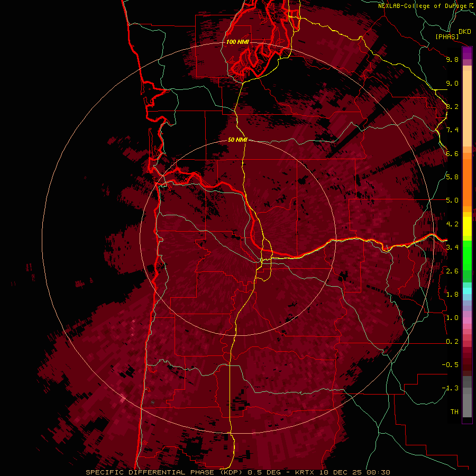Click the 6.6 value on color scale
The width and height of the screenshot is (476, 476).
pyautogui.click(x=452, y=153)
